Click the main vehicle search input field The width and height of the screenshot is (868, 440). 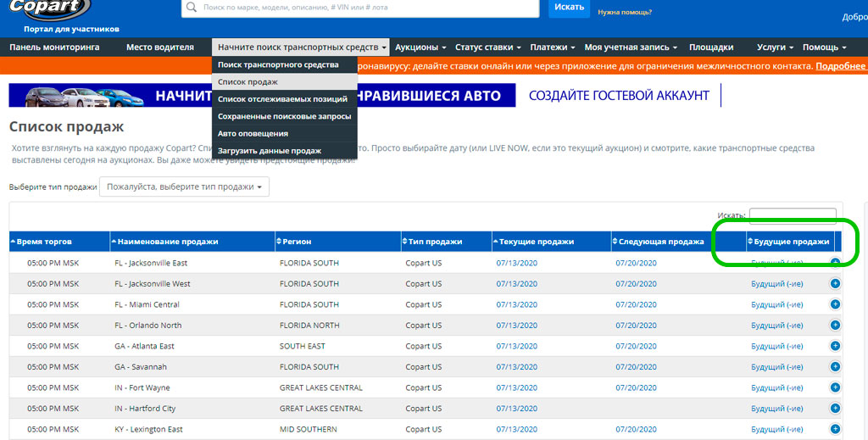pos(360,7)
